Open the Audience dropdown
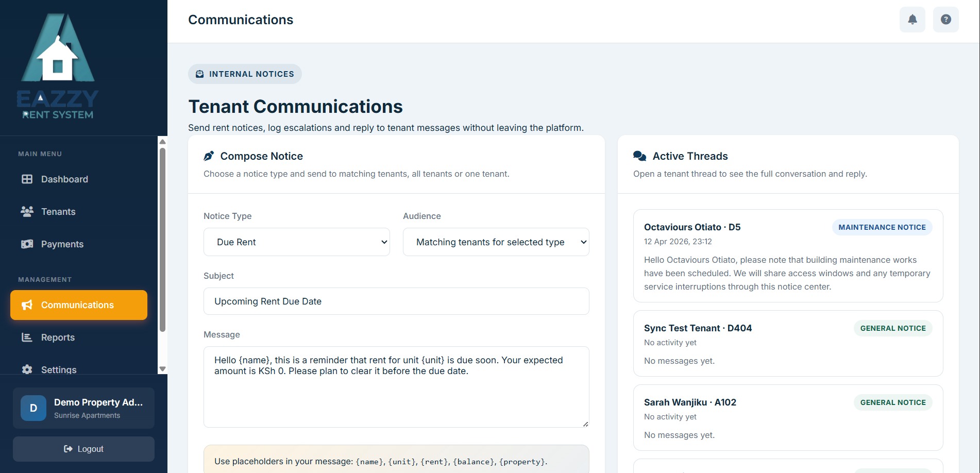980x473 pixels. [x=496, y=242]
